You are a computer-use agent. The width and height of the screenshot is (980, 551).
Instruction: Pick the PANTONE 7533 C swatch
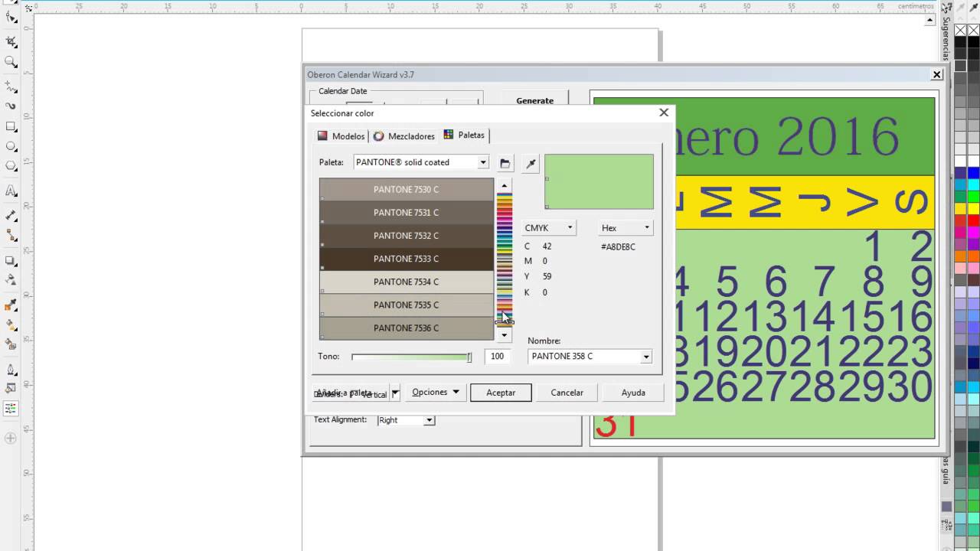(x=407, y=259)
